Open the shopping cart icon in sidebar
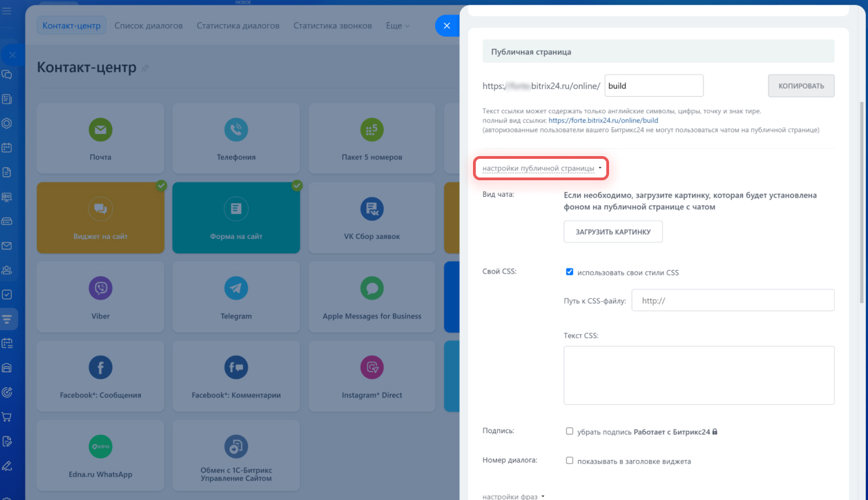868x500 pixels. click(7, 416)
